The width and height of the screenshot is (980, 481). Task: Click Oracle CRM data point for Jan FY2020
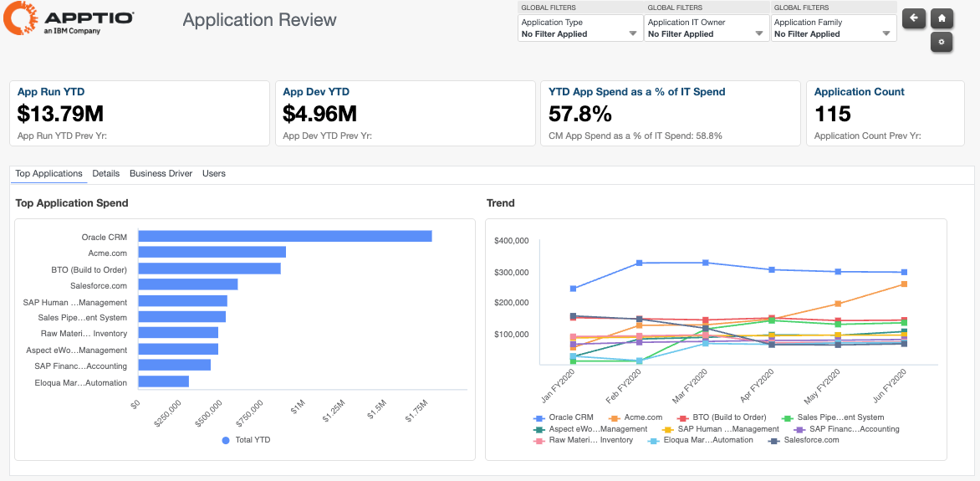click(573, 289)
